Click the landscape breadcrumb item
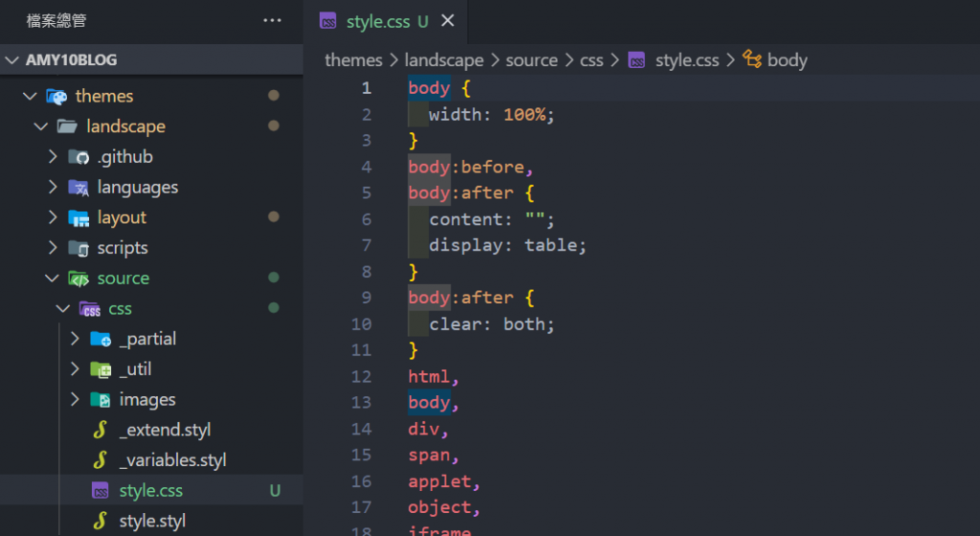 coord(444,60)
